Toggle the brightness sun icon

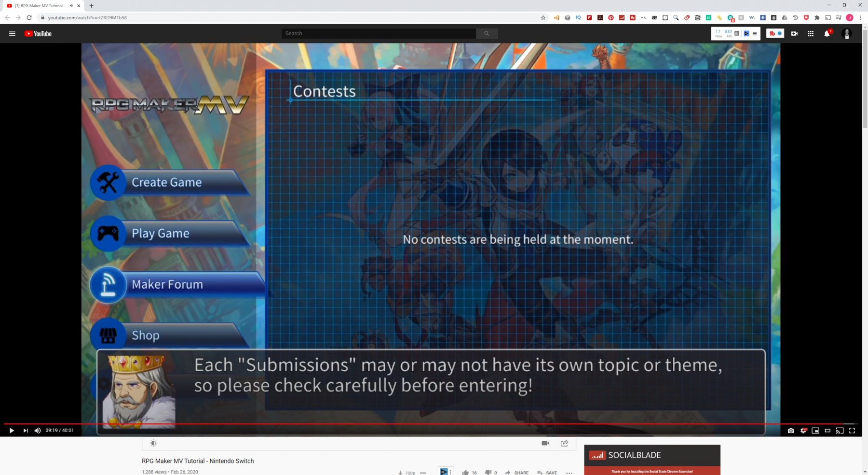point(153,443)
